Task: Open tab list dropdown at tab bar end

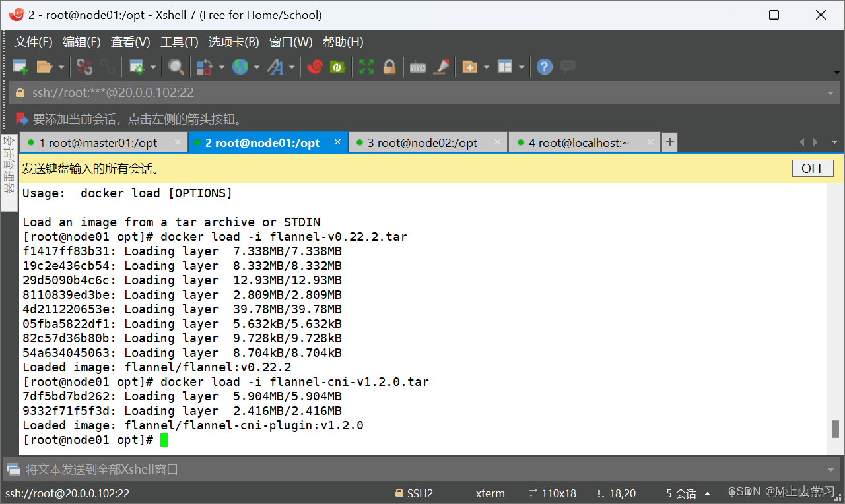Action: [834, 142]
